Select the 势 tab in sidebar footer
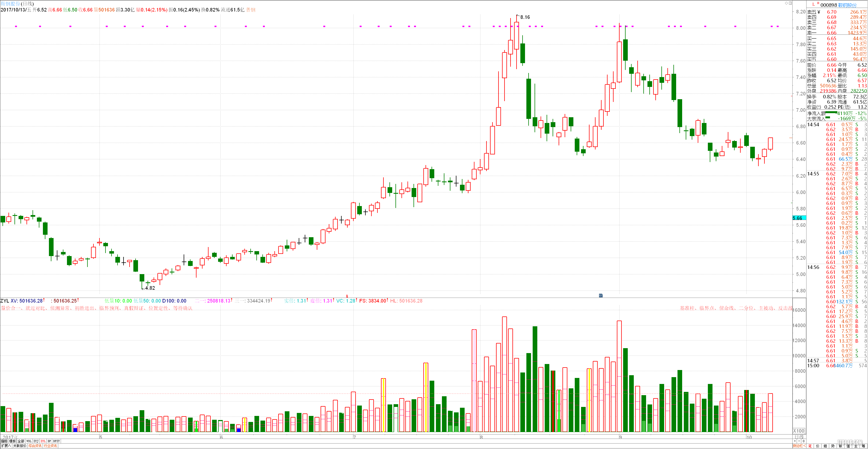Viewport: 868px width, 449px height. (833, 446)
